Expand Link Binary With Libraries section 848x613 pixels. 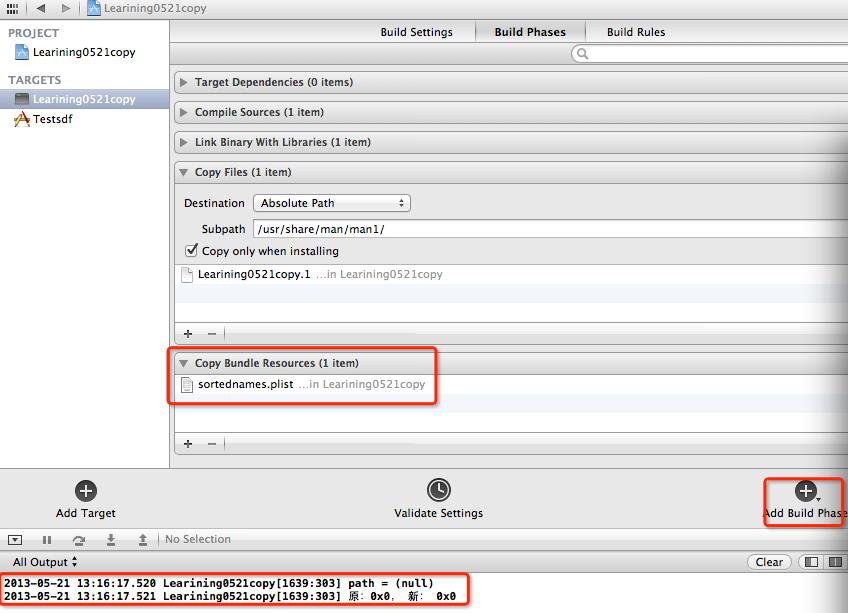[x=184, y=142]
